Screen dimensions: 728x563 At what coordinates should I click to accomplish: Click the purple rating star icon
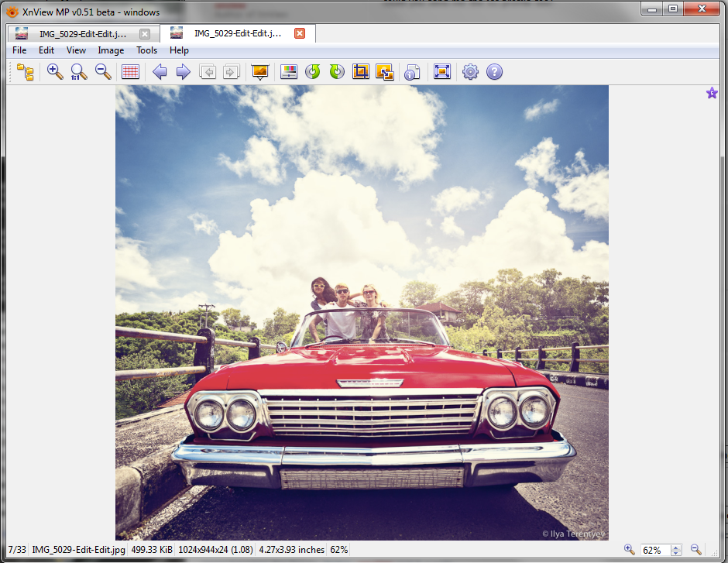[x=712, y=93]
